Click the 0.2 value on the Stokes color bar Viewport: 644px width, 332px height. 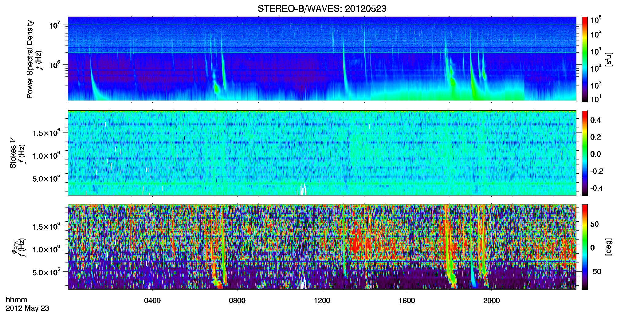596,137
